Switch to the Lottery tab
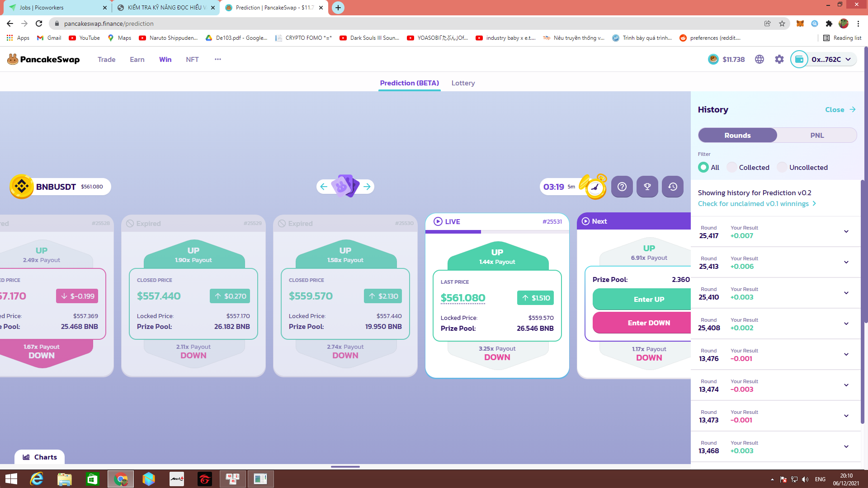 coord(463,83)
